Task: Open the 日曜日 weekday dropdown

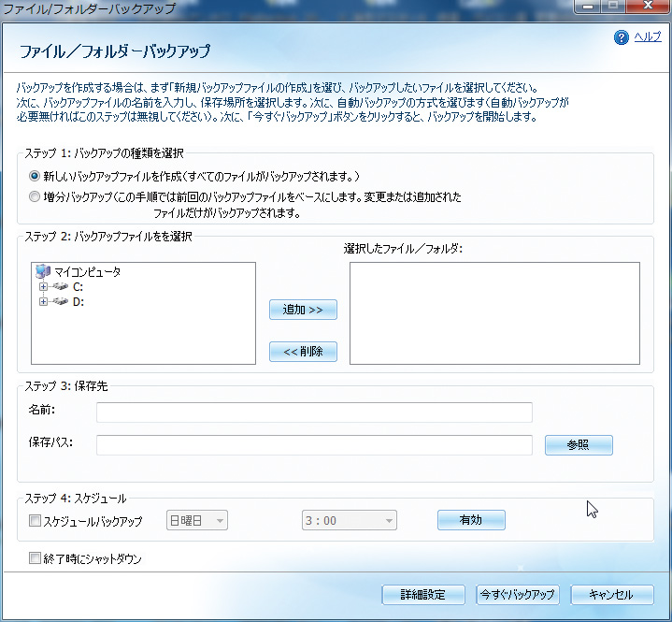Action: (196, 520)
